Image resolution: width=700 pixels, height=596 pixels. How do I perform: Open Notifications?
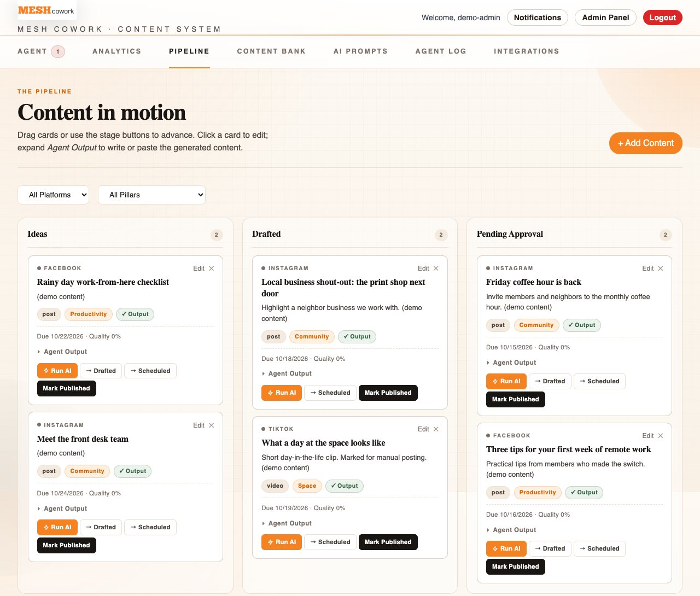click(538, 17)
